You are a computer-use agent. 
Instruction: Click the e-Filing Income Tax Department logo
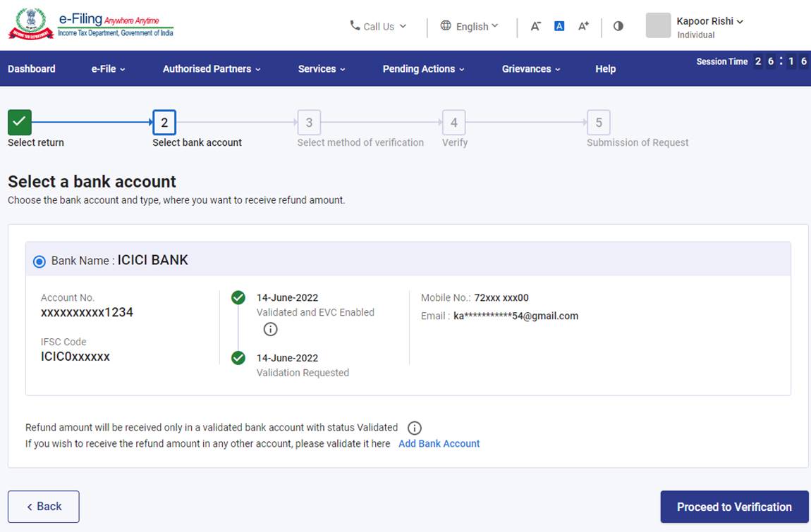coord(90,23)
